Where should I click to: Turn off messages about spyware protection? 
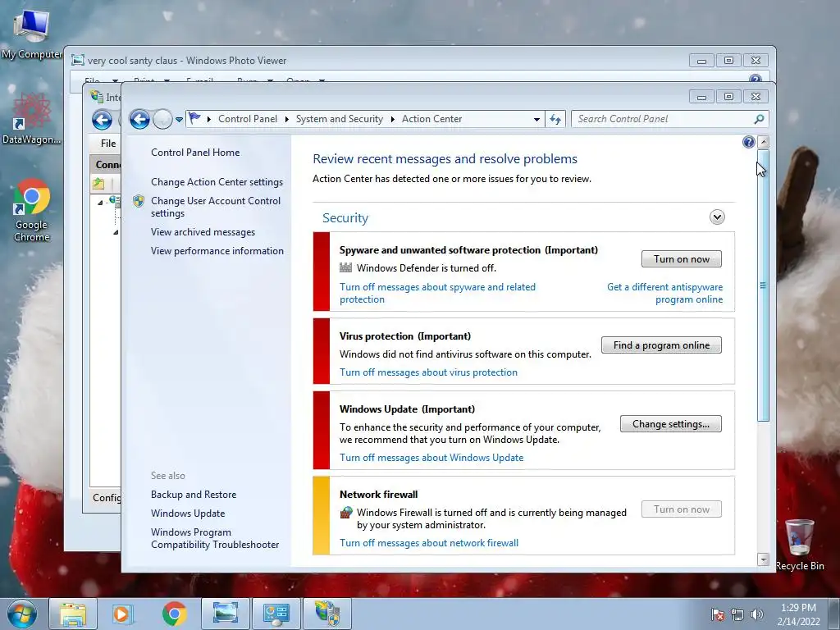point(437,293)
